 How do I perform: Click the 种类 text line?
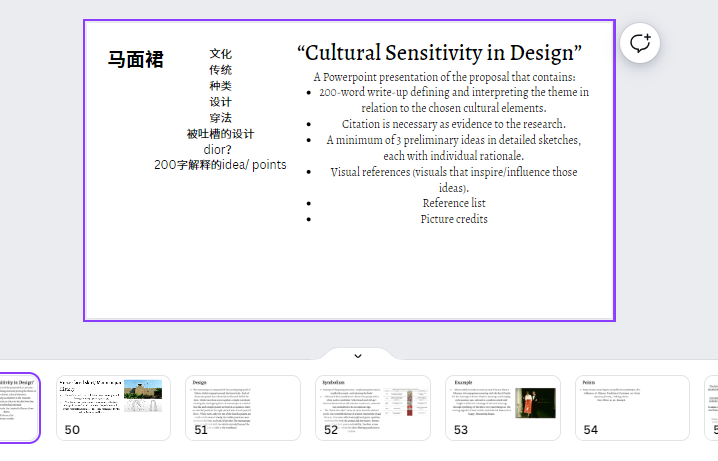(220, 86)
